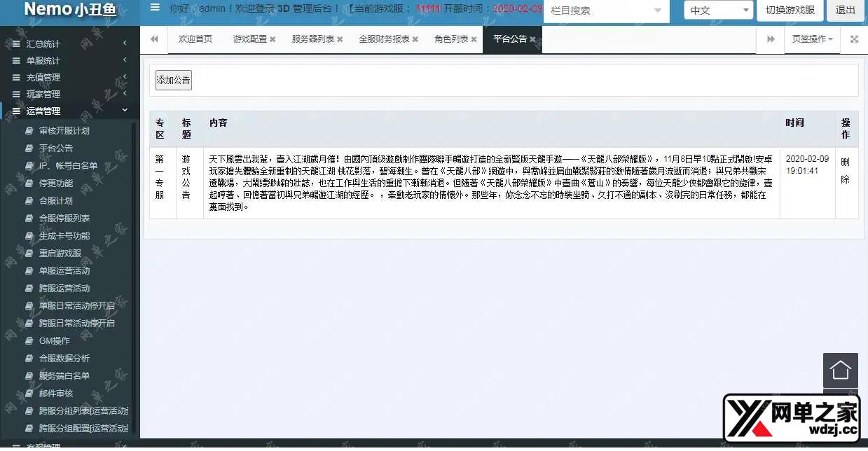
Task: Click the hamburger icon to collapse the sidebar
Action: 155,8
